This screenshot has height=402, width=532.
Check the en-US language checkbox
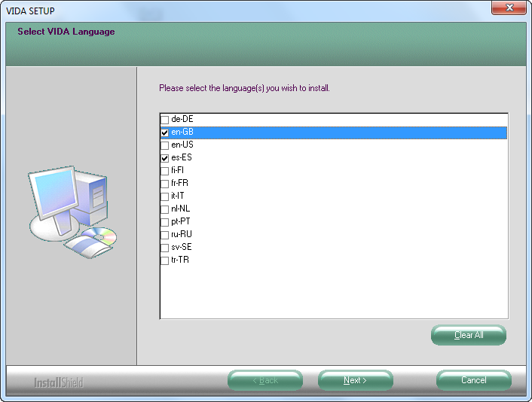click(x=164, y=145)
